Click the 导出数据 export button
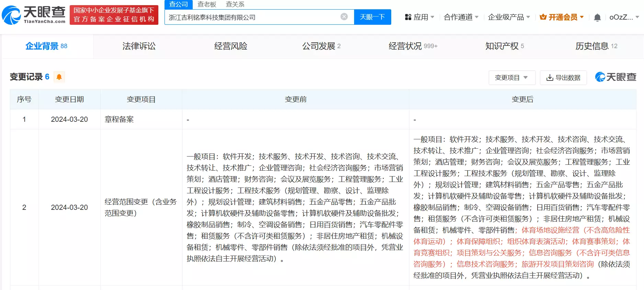The width and height of the screenshot is (644, 290). pyautogui.click(x=563, y=78)
